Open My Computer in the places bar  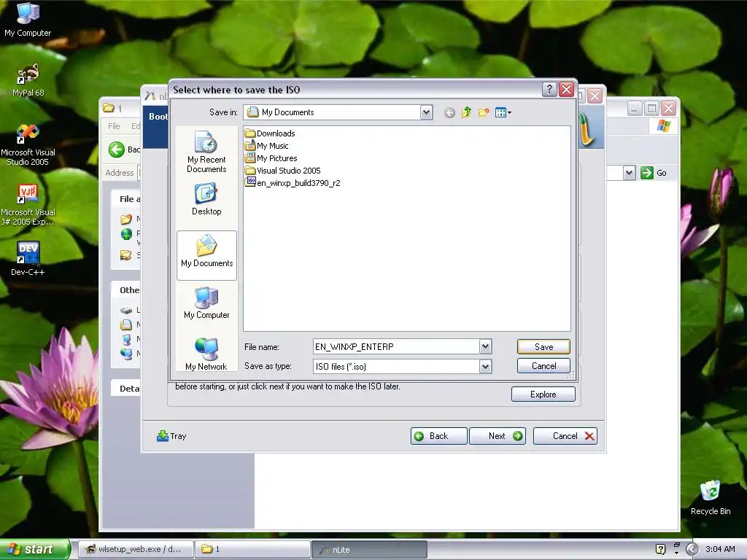point(206,303)
